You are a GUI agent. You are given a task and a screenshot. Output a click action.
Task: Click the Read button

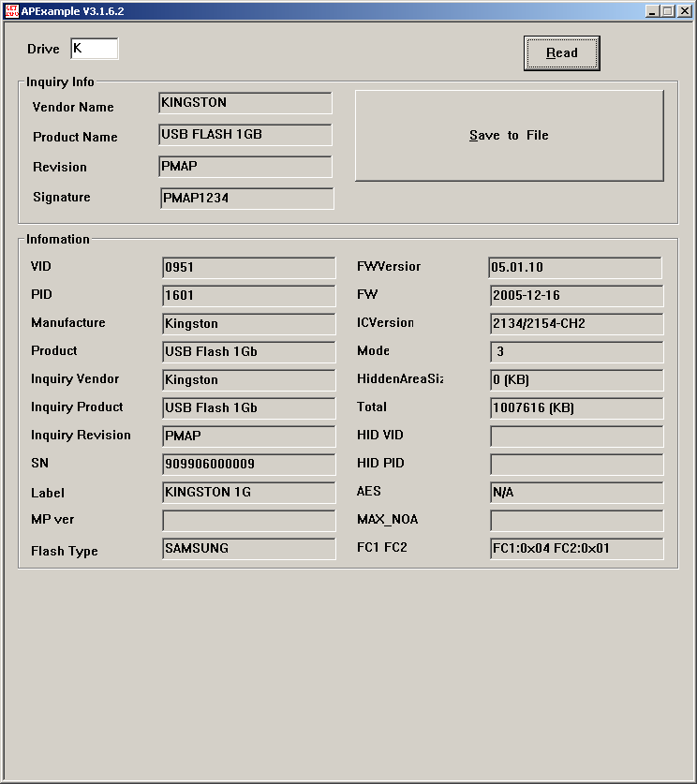561,53
